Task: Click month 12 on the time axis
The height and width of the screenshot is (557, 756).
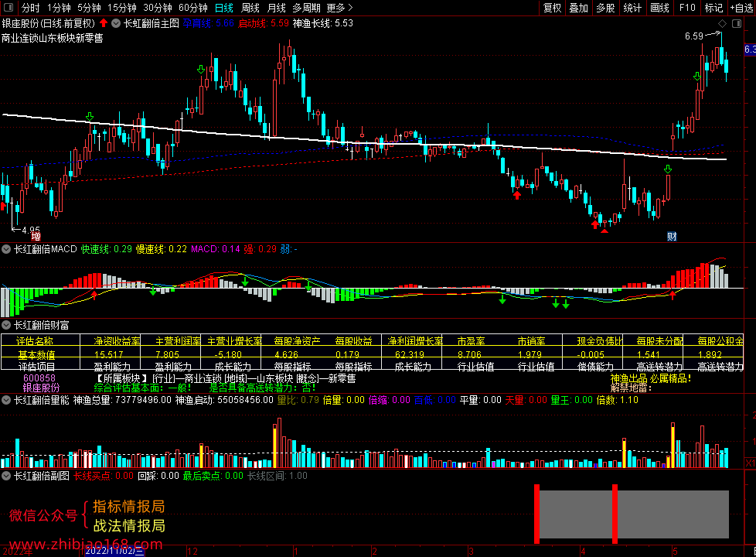Action: (x=192, y=552)
